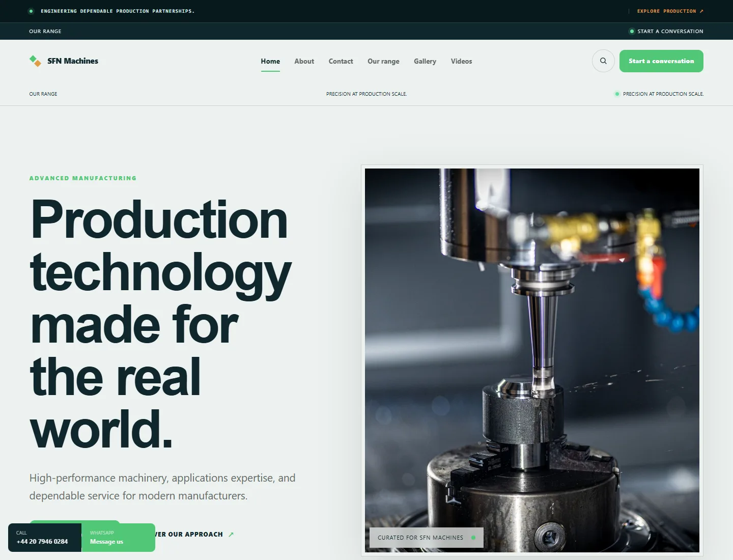The height and width of the screenshot is (560, 733).
Task: Click the Curated for SFN Machines badge
Action: 426,538
